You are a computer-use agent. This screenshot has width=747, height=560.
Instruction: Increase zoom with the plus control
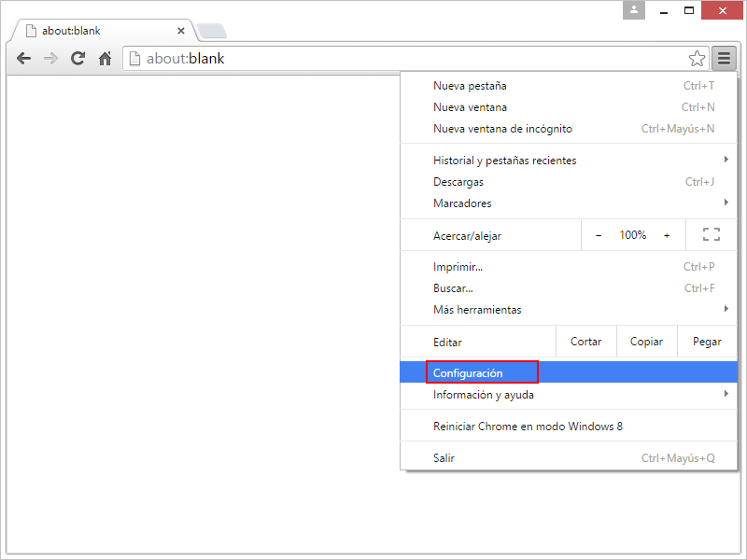click(x=667, y=234)
